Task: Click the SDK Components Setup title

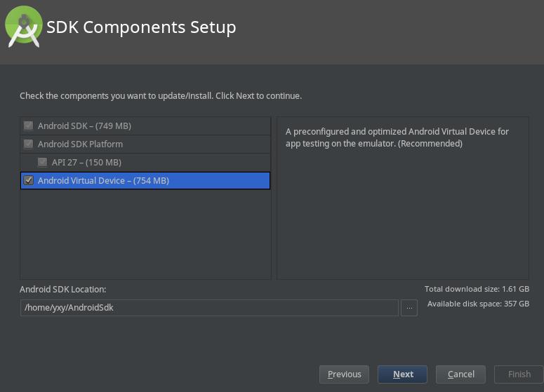Action: (x=141, y=27)
